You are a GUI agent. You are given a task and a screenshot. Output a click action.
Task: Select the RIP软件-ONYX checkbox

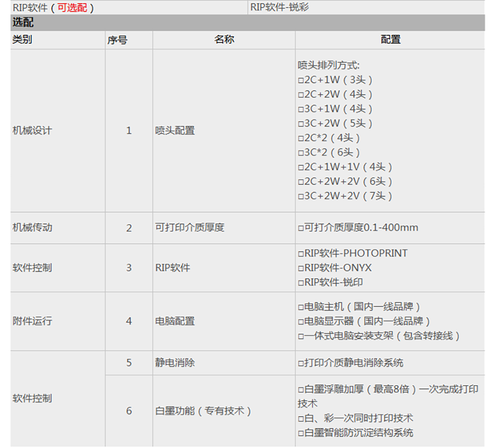pyautogui.click(x=300, y=268)
